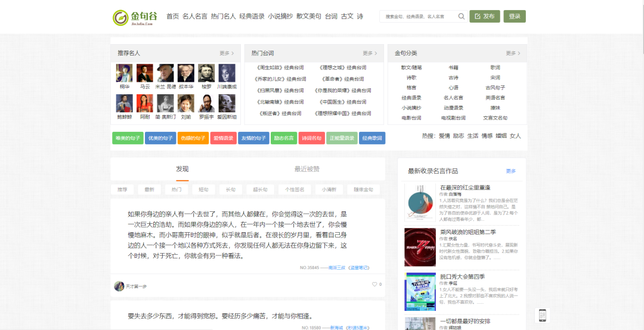Filter by 随缘金句

pos(364,189)
